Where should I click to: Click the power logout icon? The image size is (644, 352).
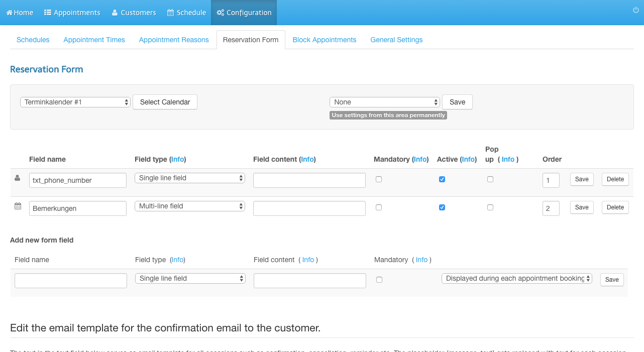636,10
